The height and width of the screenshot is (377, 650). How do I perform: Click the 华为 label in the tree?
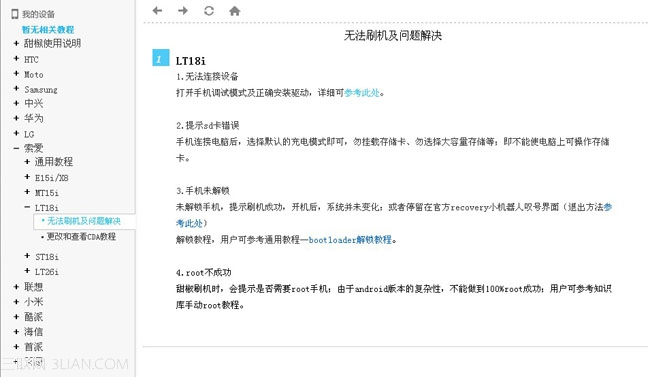coord(34,118)
